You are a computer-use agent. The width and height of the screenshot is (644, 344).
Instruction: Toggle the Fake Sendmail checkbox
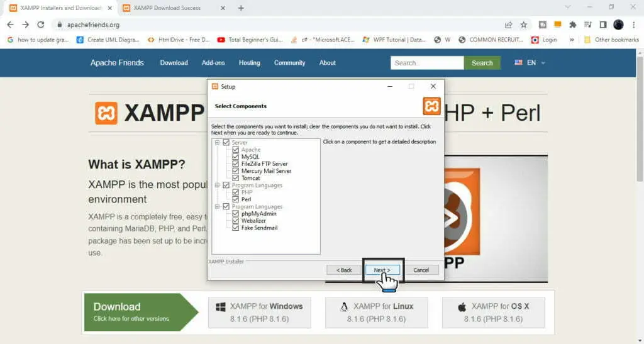click(x=235, y=228)
